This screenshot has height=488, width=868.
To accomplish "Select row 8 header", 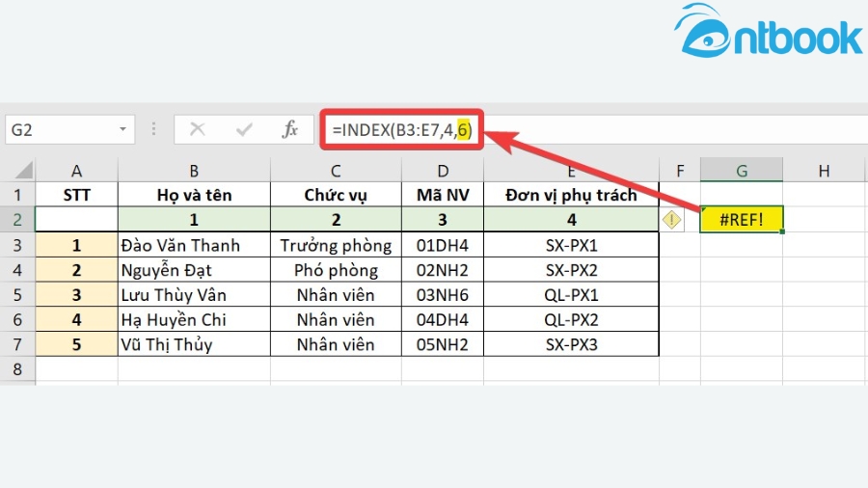I will [17, 369].
